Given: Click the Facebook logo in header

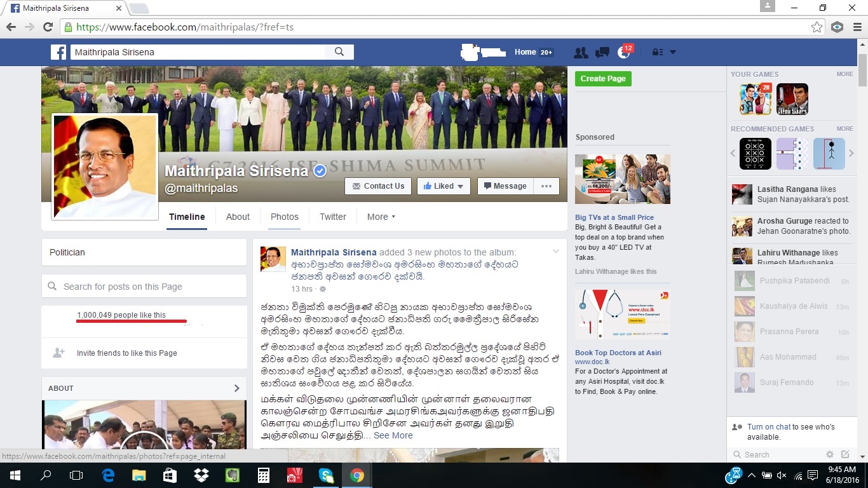Looking at the screenshot, I should tap(58, 52).
